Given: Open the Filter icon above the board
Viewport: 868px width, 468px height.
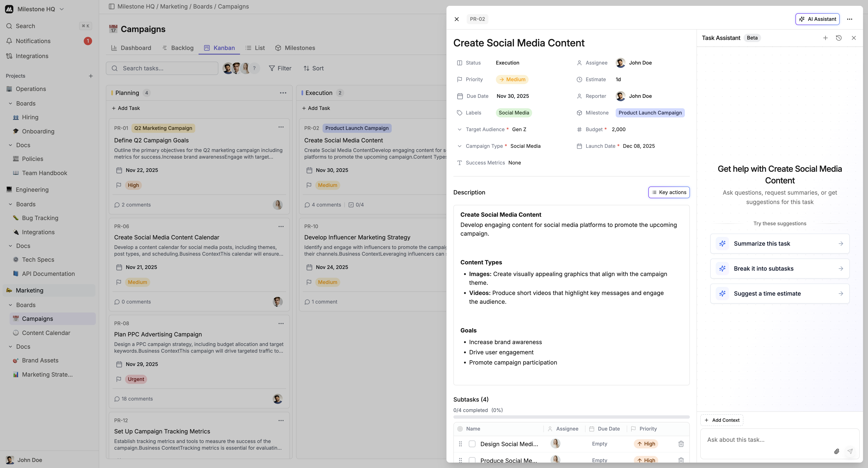Looking at the screenshot, I should (x=271, y=68).
